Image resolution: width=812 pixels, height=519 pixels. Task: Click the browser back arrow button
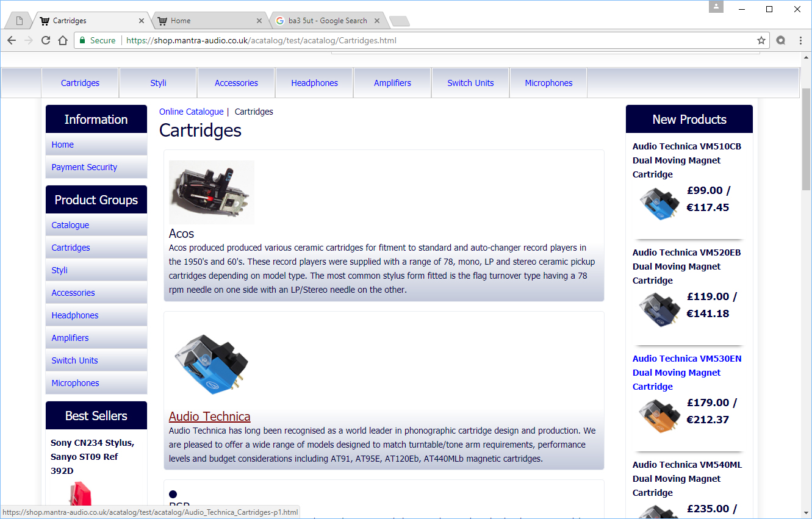pyautogui.click(x=12, y=40)
